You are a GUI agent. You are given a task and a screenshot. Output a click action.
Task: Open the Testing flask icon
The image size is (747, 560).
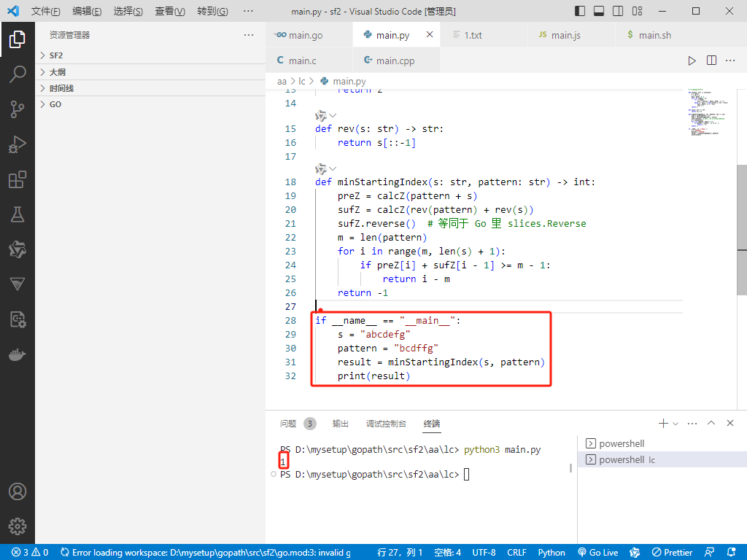click(18, 215)
